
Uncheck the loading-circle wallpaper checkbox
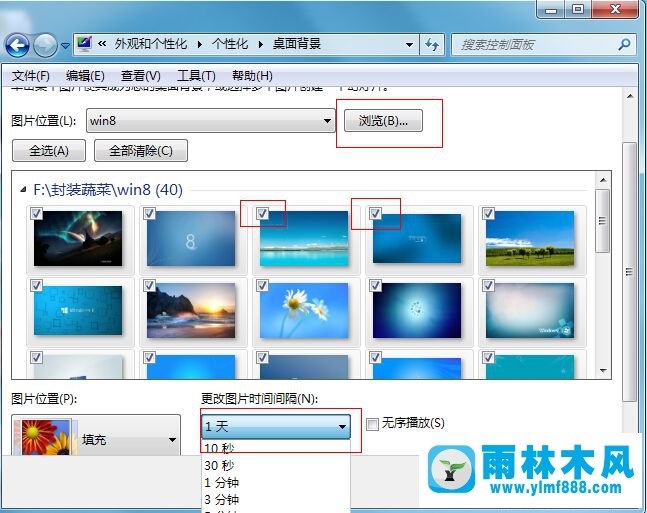(375, 285)
